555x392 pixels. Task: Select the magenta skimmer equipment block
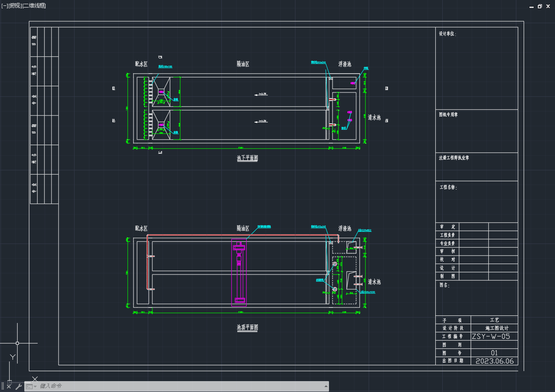tap(239, 273)
